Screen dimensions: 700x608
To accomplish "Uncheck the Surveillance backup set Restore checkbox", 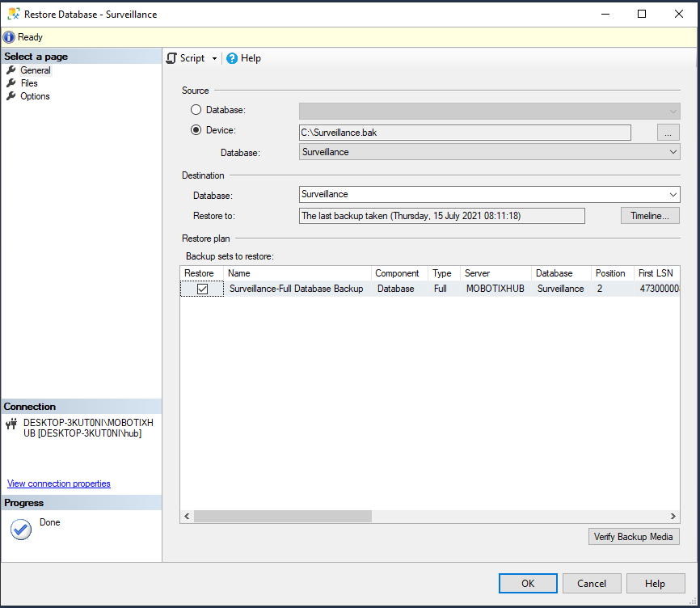I will (202, 289).
